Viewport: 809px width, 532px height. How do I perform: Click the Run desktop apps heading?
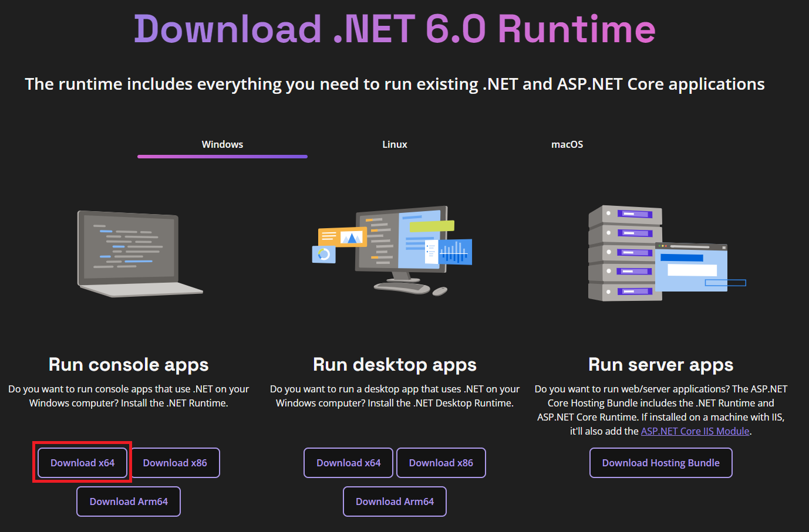(395, 364)
